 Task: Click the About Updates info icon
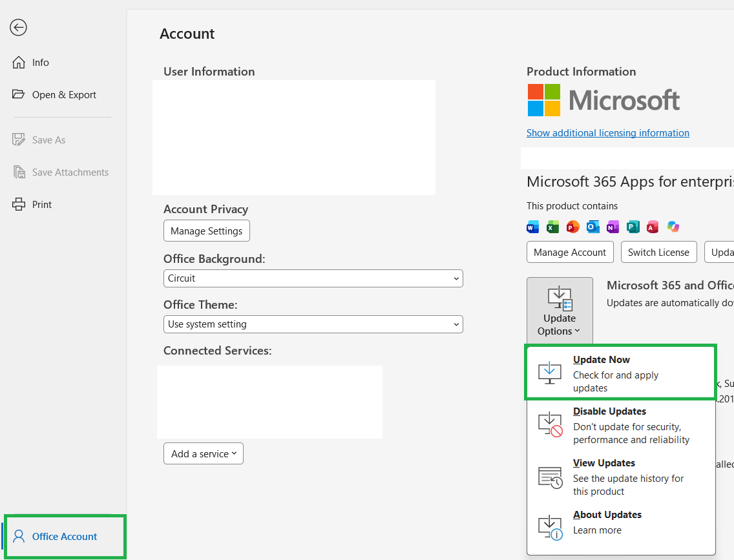click(x=550, y=528)
